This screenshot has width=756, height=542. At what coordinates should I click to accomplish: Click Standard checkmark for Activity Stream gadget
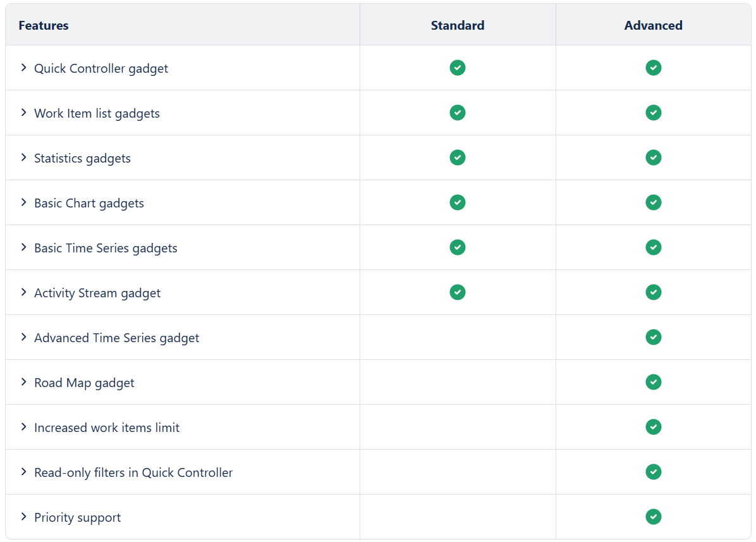tap(458, 292)
